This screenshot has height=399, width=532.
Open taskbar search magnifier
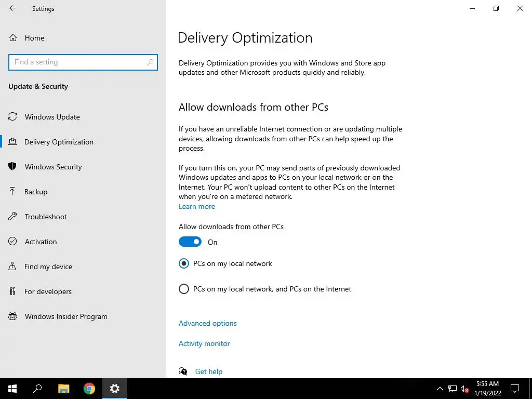pos(37,389)
